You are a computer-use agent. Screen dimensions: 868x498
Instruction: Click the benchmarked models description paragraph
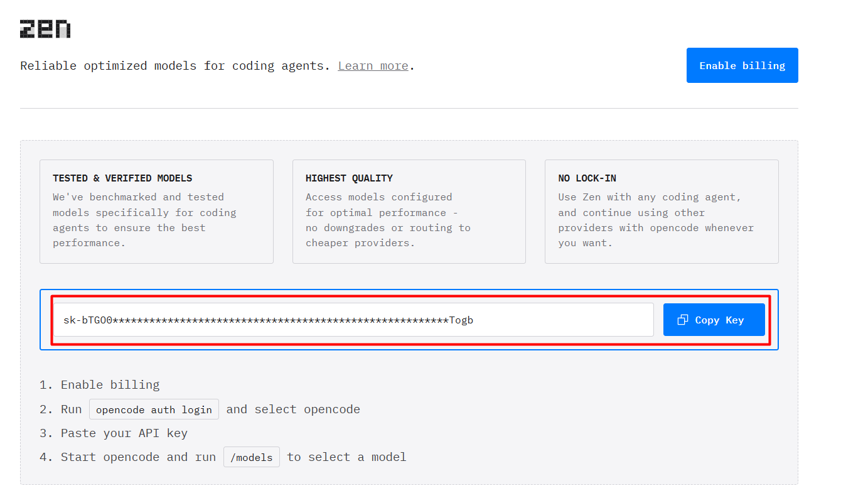(x=144, y=220)
